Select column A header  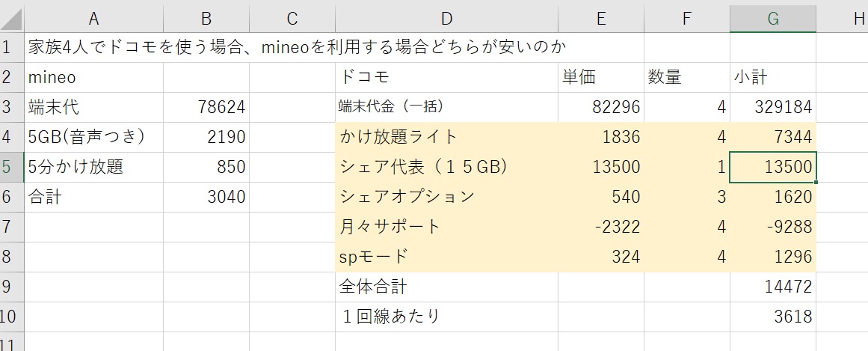(93, 18)
